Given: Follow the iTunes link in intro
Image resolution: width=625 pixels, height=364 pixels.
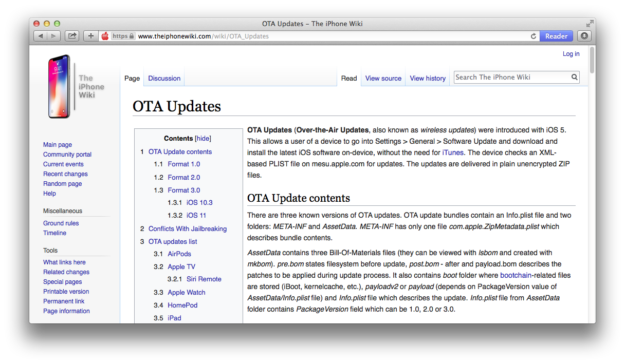Looking at the screenshot, I should coord(453,152).
